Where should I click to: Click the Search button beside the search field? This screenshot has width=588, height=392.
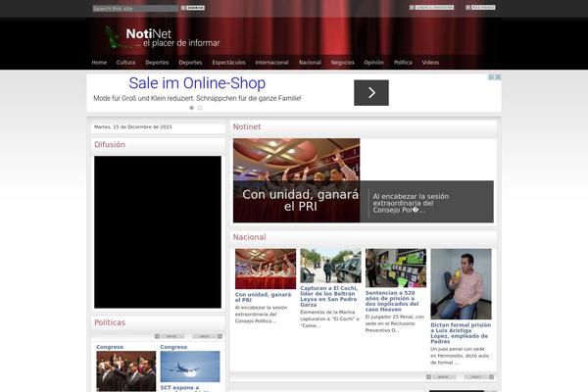tap(193, 8)
